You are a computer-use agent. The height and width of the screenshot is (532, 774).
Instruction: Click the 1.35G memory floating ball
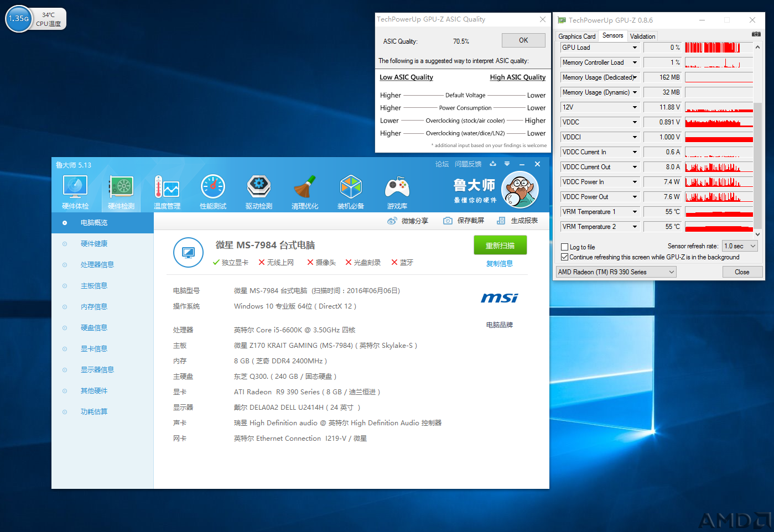click(19, 19)
